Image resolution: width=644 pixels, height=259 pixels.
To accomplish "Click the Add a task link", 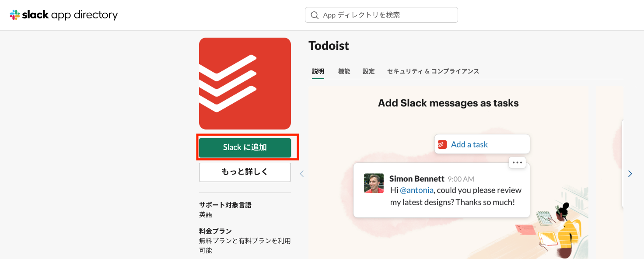I will (469, 144).
